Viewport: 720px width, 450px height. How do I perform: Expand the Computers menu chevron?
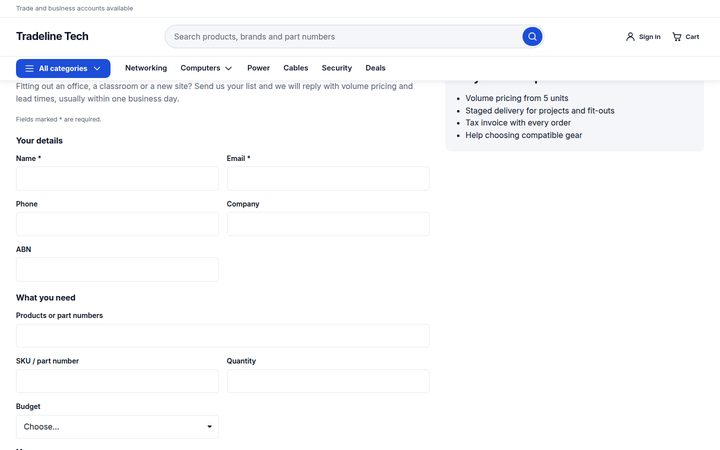(229, 68)
